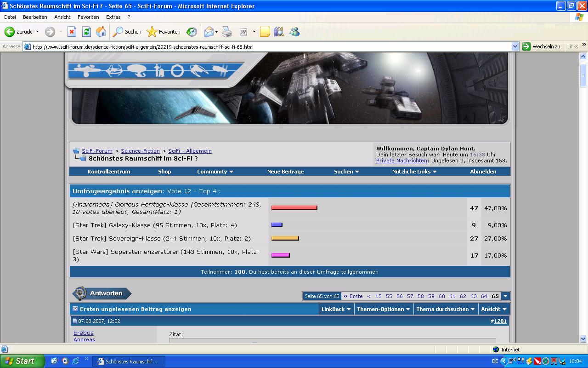Click the red Glorious Heritage-Klasse poll bar
The image size is (588, 368).
[294, 208]
